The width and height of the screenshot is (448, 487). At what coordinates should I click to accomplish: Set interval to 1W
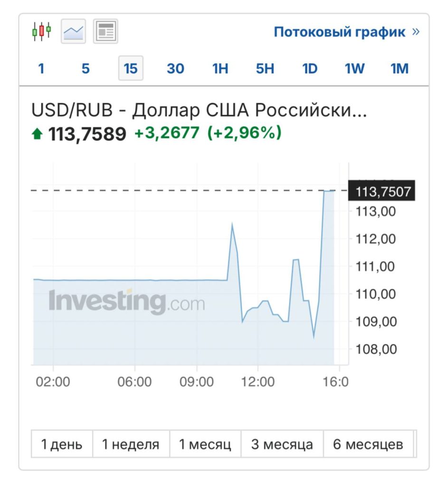[354, 69]
